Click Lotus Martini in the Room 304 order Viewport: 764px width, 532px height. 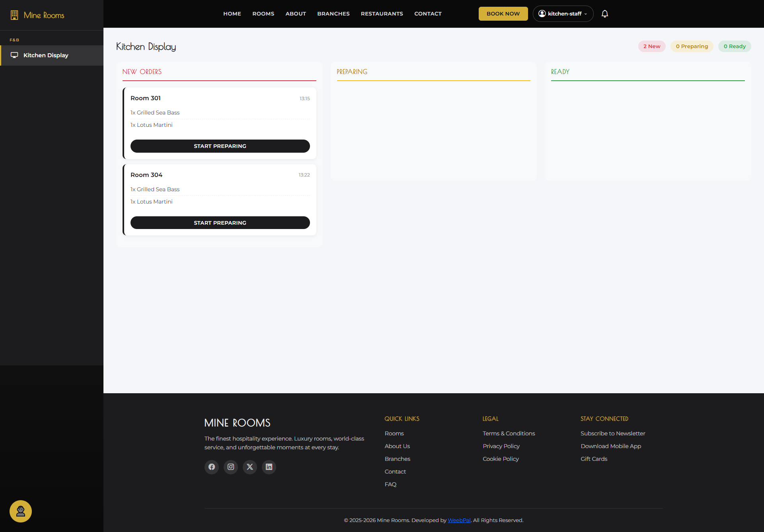click(x=152, y=202)
